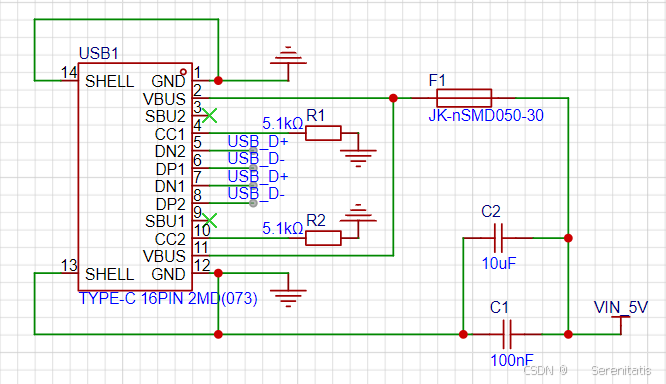Image resolution: width=666 pixels, height=384 pixels.
Task: Click the USB_D- net label on pin 8
Action: coord(256,193)
